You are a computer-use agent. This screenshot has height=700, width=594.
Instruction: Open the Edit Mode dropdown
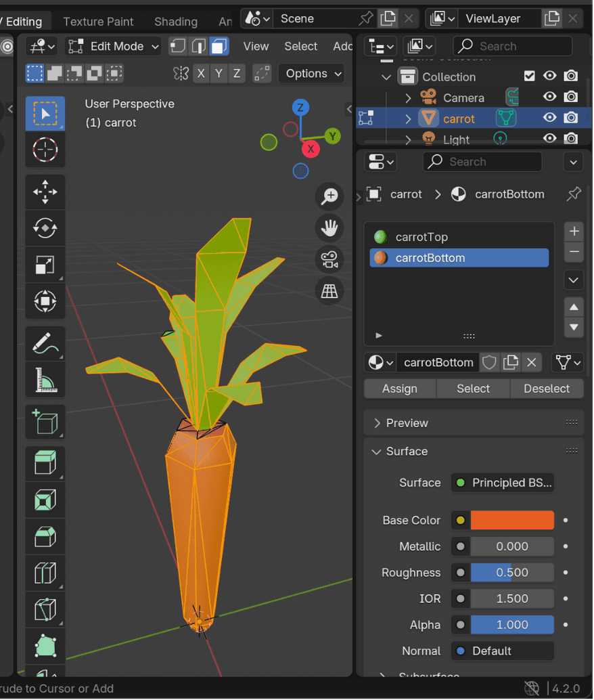click(113, 47)
